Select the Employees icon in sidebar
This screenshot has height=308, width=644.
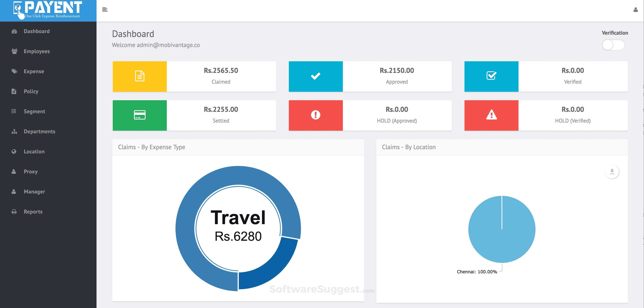click(14, 51)
